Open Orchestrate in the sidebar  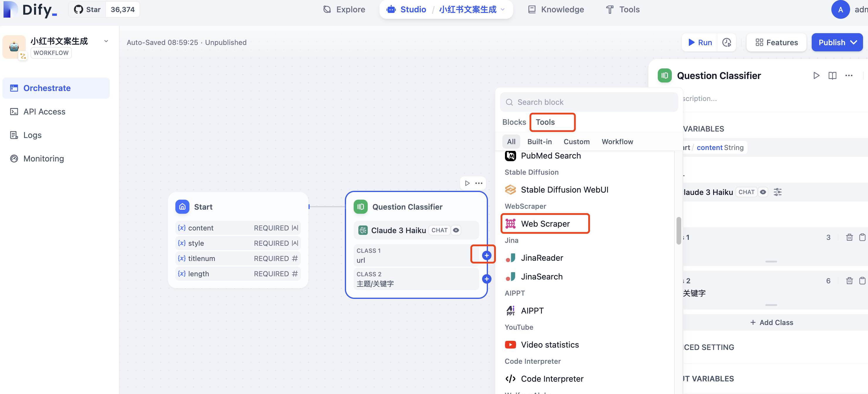pyautogui.click(x=56, y=88)
